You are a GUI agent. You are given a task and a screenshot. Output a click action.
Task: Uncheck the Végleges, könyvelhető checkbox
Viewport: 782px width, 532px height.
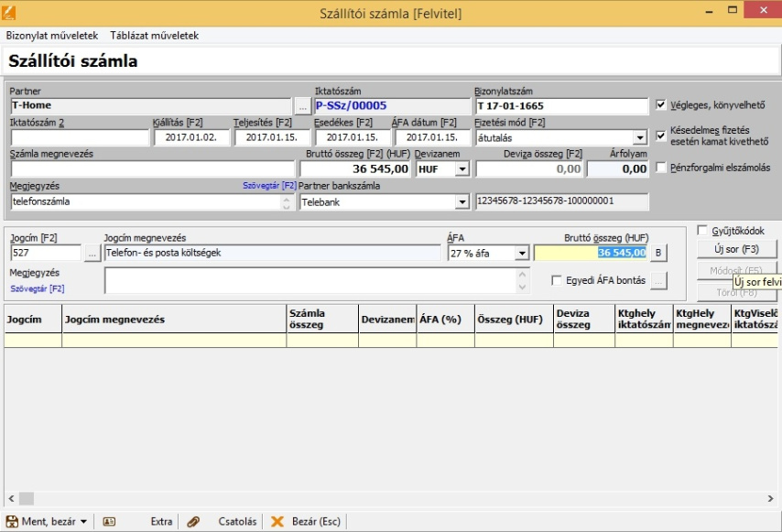click(x=662, y=105)
